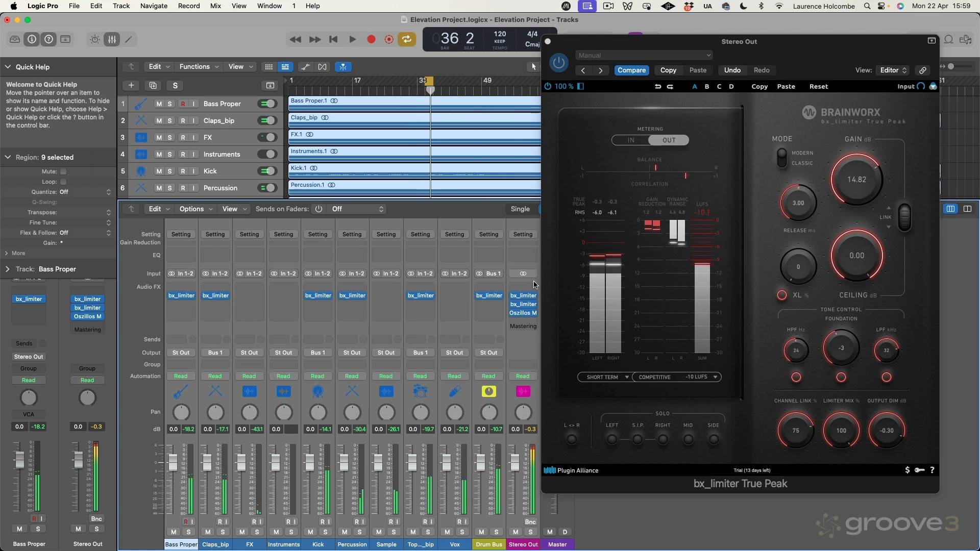
Task: Mute the Kick track
Action: (x=159, y=171)
